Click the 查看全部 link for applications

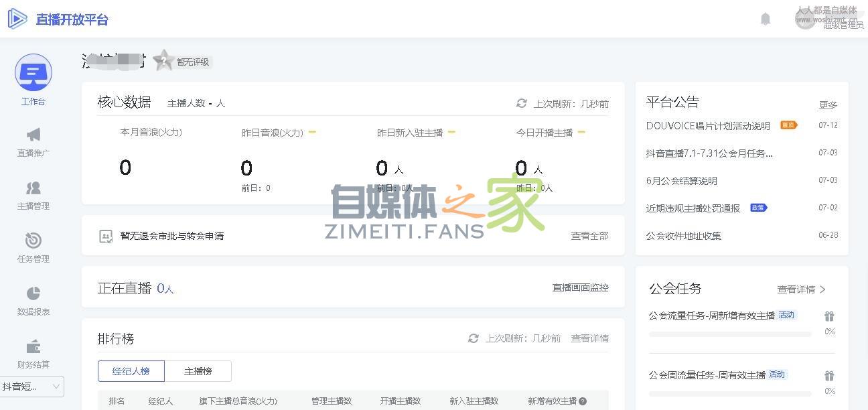pyautogui.click(x=589, y=236)
